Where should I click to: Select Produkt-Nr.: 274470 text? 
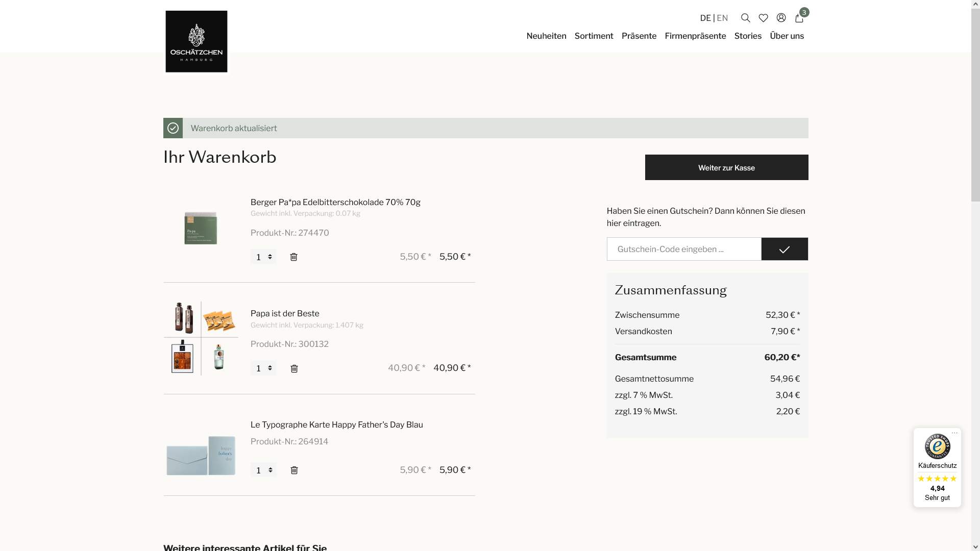[289, 233]
